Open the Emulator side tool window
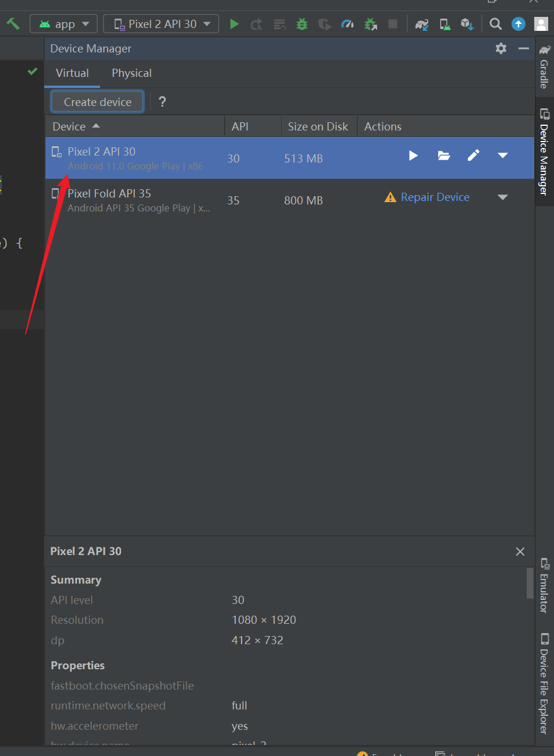Viewport: 554px width, 756px height. click(544, 585)
